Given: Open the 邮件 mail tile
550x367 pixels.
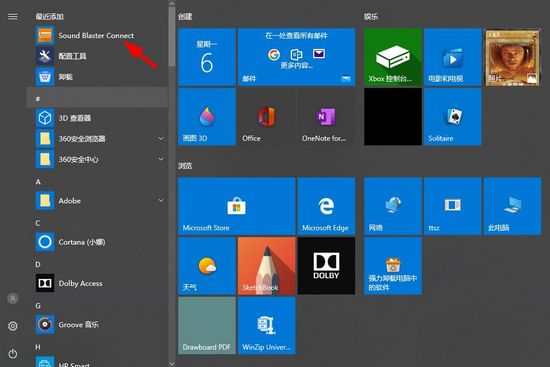Looking at the screenshot, I should point(296,57).
